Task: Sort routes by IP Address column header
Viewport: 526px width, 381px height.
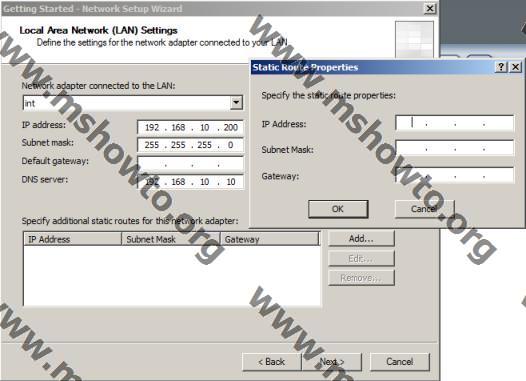Action: pyautogui.click(x=72, y=239)
